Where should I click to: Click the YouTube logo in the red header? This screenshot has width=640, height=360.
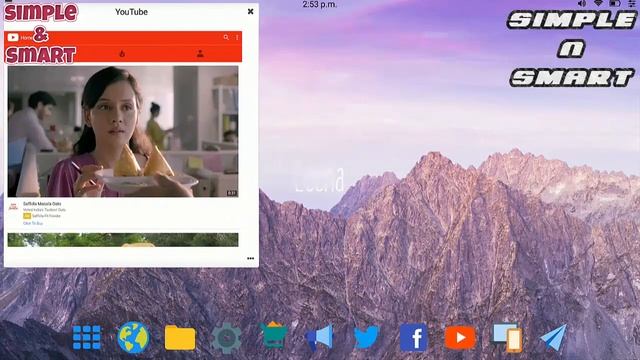click(13, 37)
